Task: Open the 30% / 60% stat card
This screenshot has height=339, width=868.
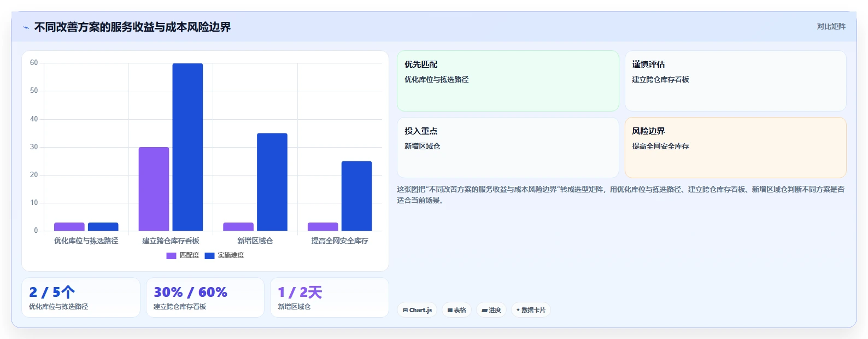Action: pos(205,297)
